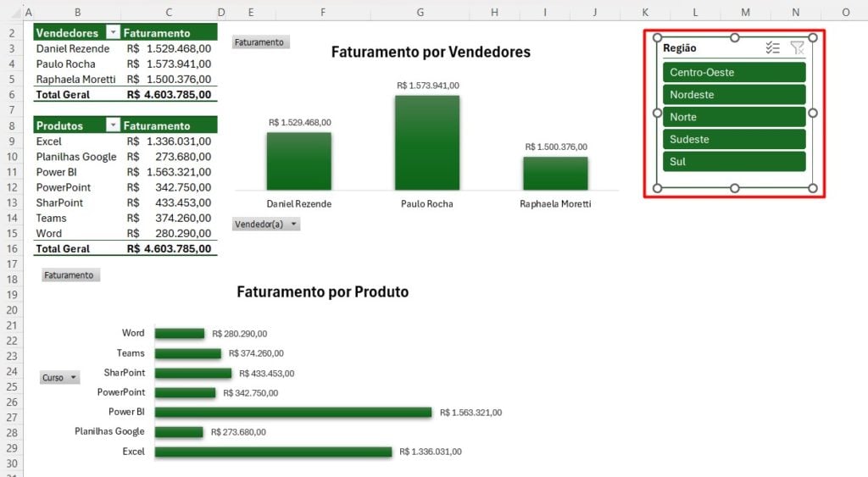Click cell with R$ 1.500.376,00 in table
This screenshot has height=477, width=868.
click(x=169, y=79)
